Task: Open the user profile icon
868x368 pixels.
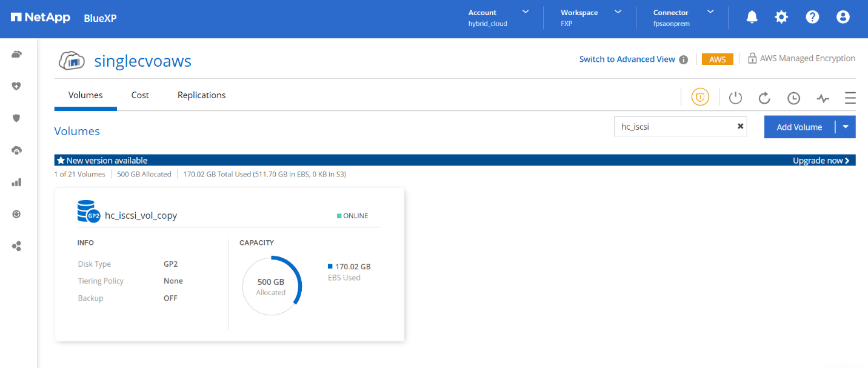Action: [843, 17]
